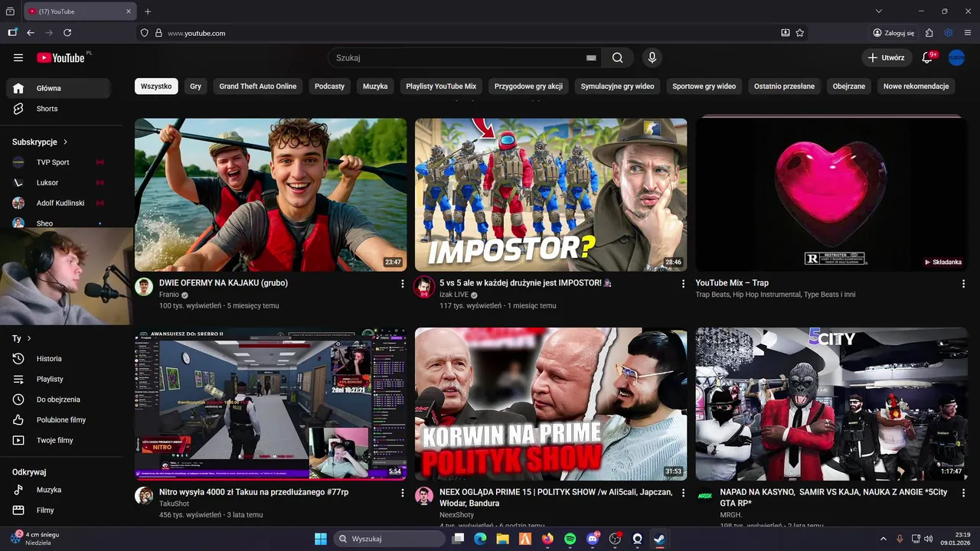
Task: Open Luksor subscription channel
Action: coord(58,182)
